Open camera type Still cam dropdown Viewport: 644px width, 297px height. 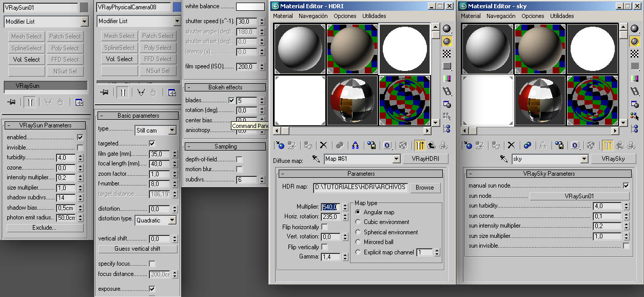172,131
